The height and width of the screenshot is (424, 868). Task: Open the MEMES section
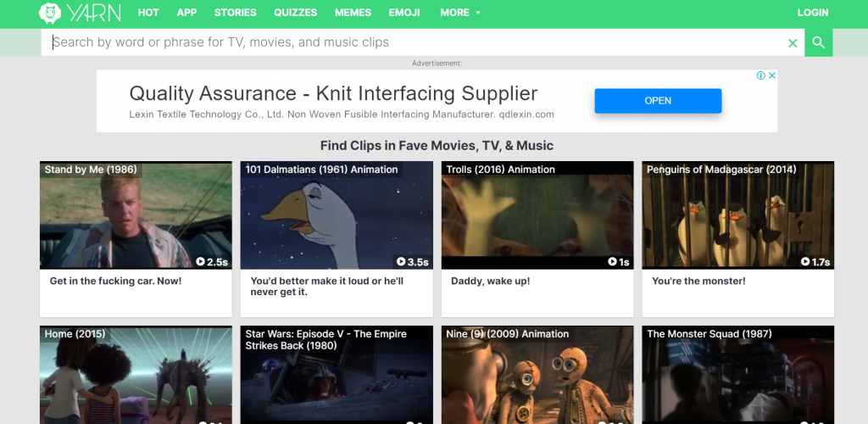[353, 13]
